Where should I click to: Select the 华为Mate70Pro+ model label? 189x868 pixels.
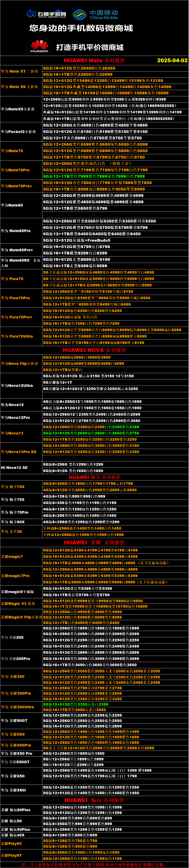(x=17, y=186)
